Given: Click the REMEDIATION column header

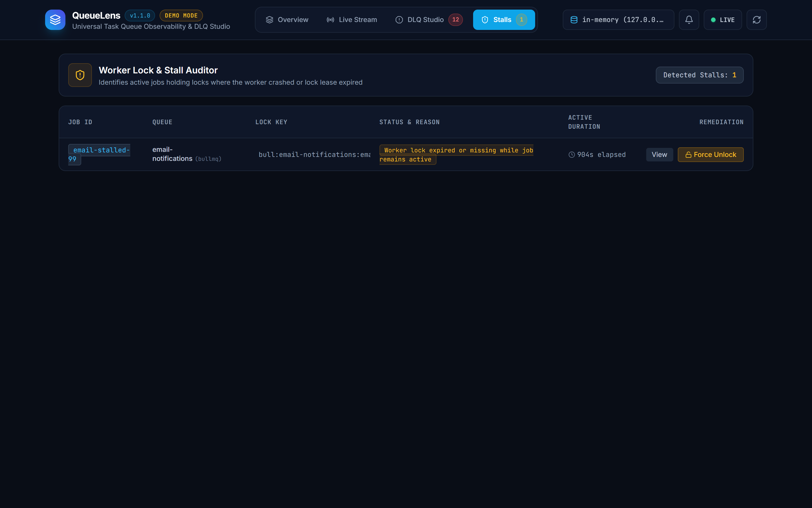Looking at the screenshot, I should pos(721,122).
